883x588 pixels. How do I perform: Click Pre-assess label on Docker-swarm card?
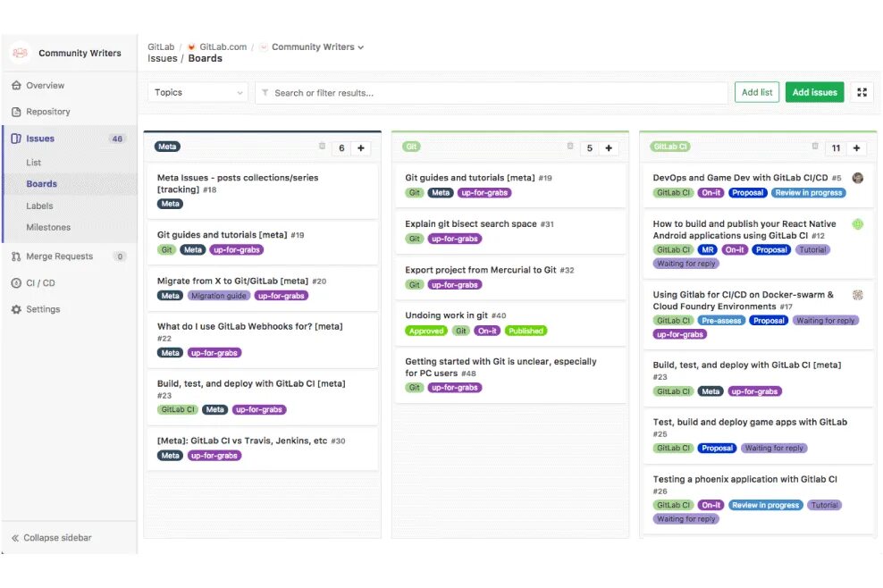click(721, 321)
